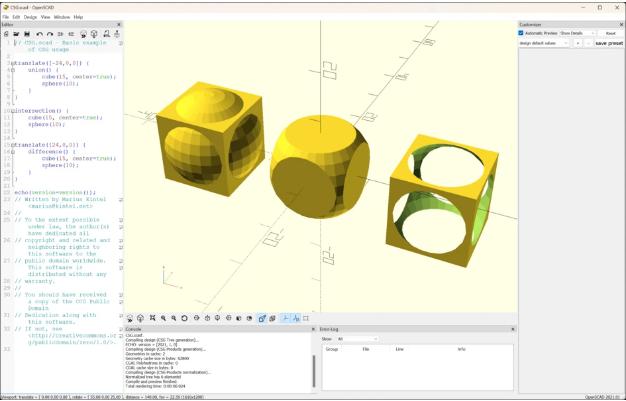Image resolution: width=626 pixels, height=401 pixels.
Task: Click the code text intersection() on line 10
Action: tap(38, 111)
